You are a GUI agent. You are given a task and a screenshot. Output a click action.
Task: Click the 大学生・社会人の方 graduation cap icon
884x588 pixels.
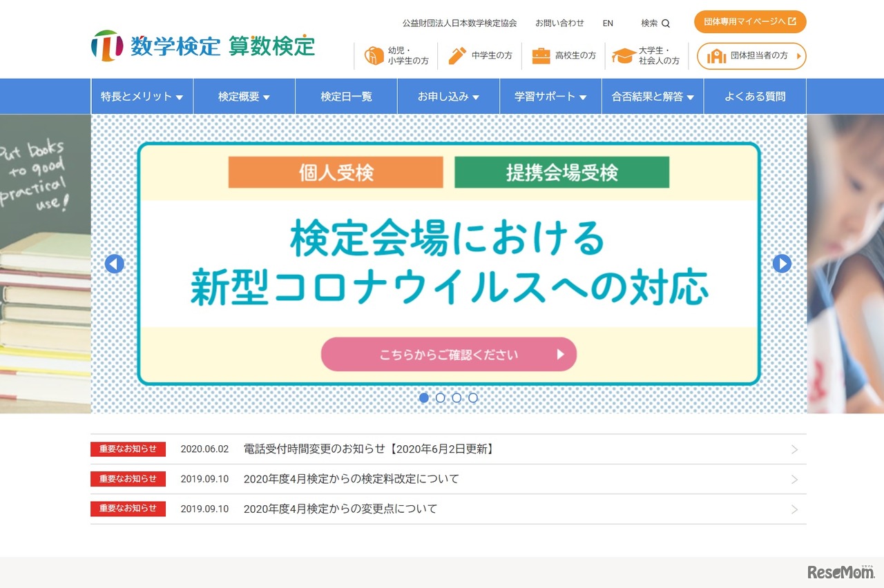[x=624, y=54]
